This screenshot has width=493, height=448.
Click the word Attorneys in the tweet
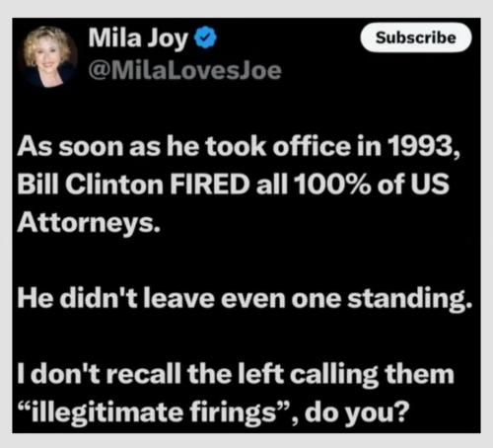pyautogui.click(x=89, y=223)
